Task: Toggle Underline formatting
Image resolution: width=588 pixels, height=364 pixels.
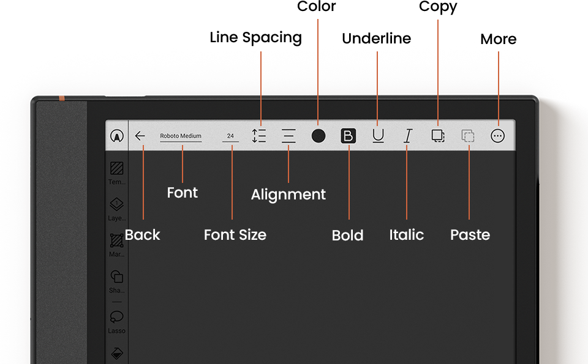Action: tap(378, 136)
